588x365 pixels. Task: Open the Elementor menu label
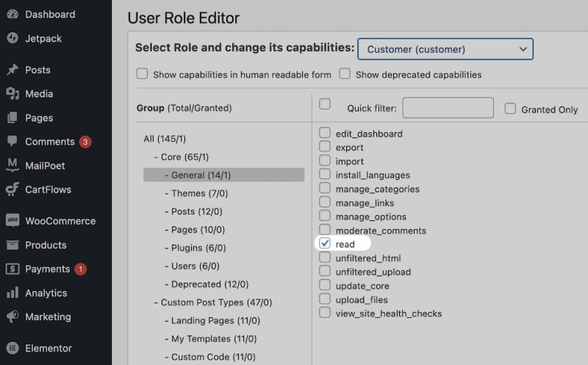tap(49, 348)
